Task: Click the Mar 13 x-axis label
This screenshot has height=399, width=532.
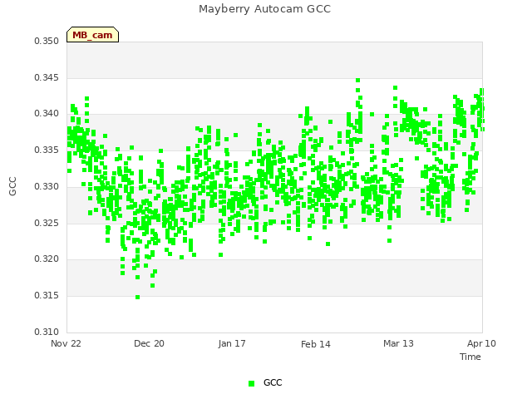Action: 398,343
